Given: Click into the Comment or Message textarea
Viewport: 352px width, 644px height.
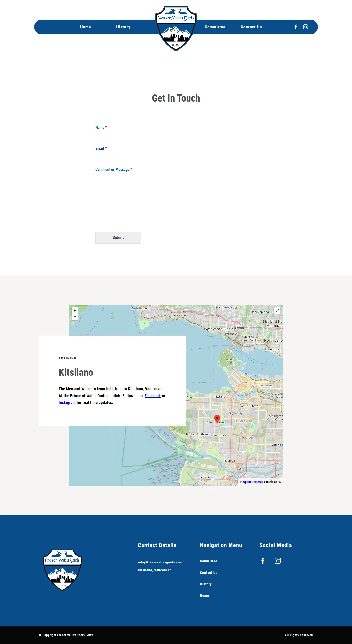Looking at the screenshot, I should [x=176, y=200].
